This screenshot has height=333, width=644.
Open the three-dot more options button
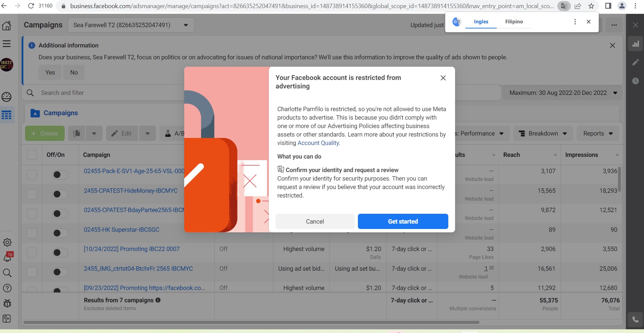click(614, 25)
